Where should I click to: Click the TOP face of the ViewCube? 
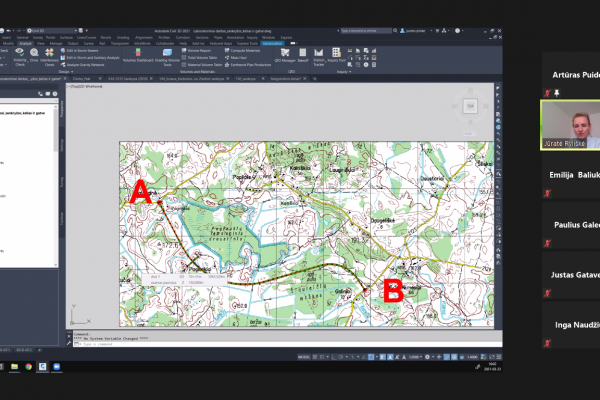point(470,106)
